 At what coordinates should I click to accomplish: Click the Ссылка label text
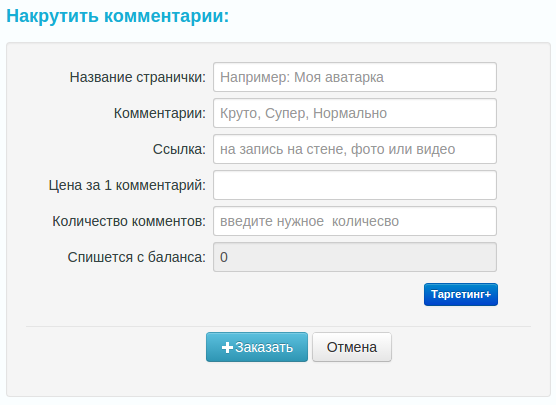[x=179, y=149]
